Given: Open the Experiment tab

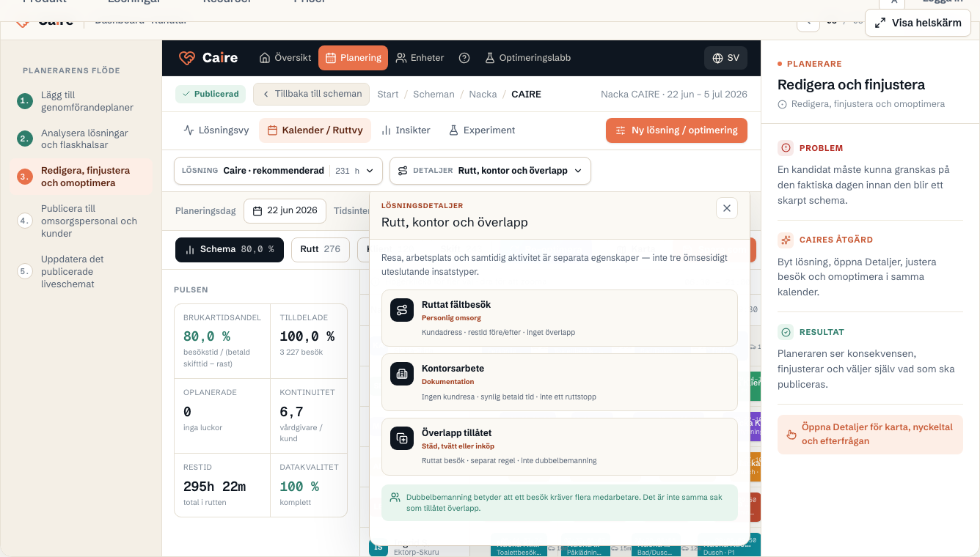Looking at the screenshot, I should point(482,130).
